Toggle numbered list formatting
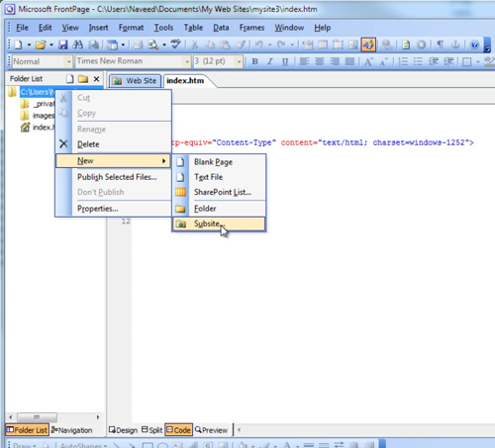This screenshot has height=448, width=495. point(403,61)
